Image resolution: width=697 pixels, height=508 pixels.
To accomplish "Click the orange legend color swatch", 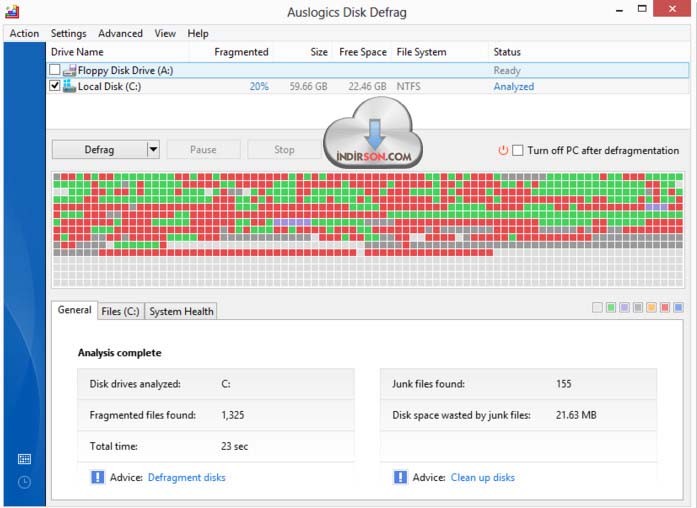I will pyautogui.click(x=651, y=307).
